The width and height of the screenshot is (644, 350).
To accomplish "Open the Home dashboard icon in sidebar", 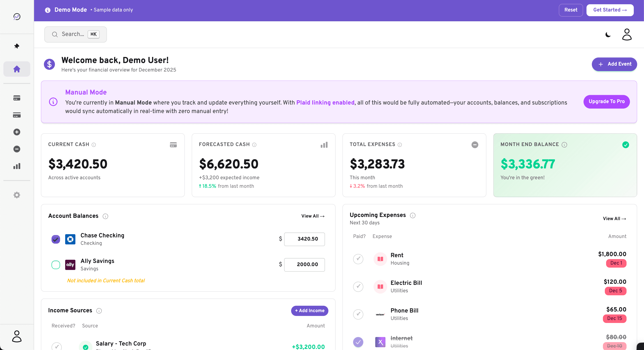I will click(x=16, y=69).
